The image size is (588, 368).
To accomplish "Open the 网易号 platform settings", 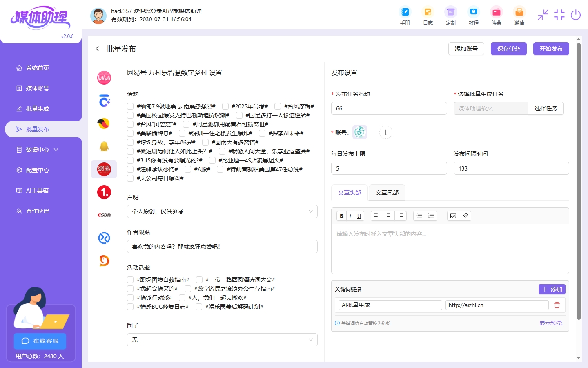I will tap(104, 169).
